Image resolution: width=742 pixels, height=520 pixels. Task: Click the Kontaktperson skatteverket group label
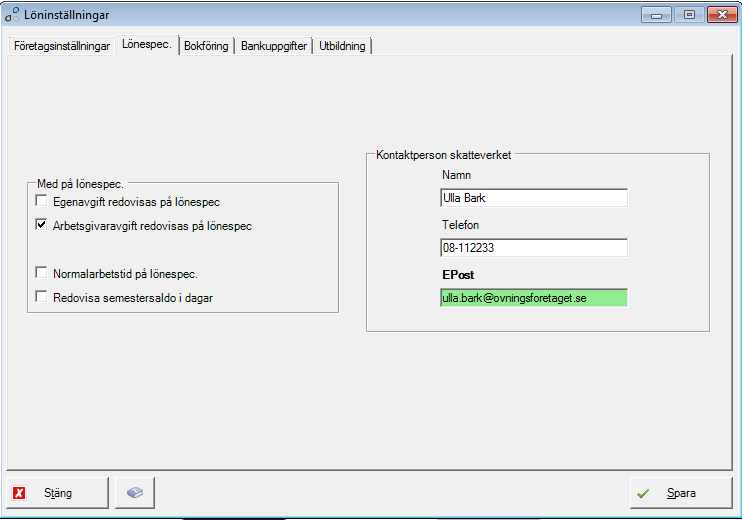(443, 155)
